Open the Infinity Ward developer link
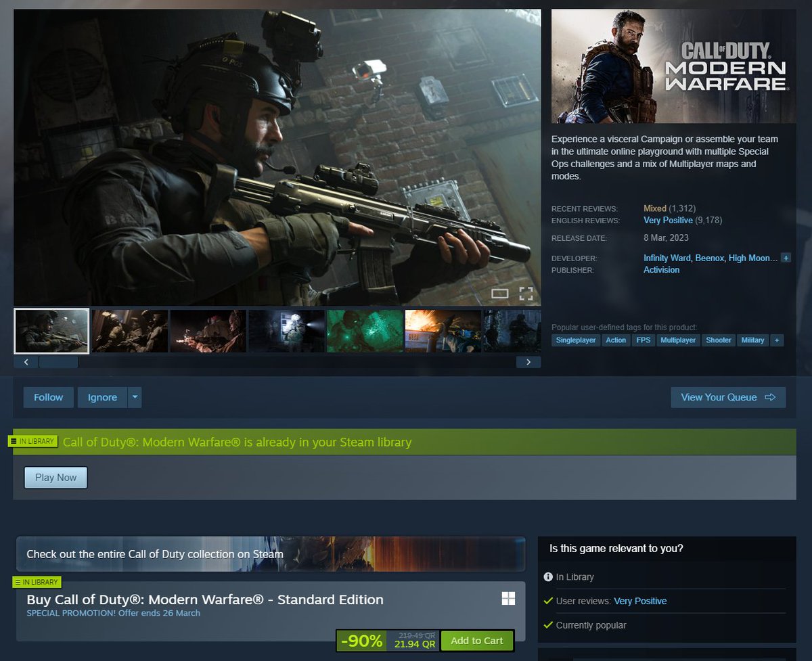 tap(666, 258)
